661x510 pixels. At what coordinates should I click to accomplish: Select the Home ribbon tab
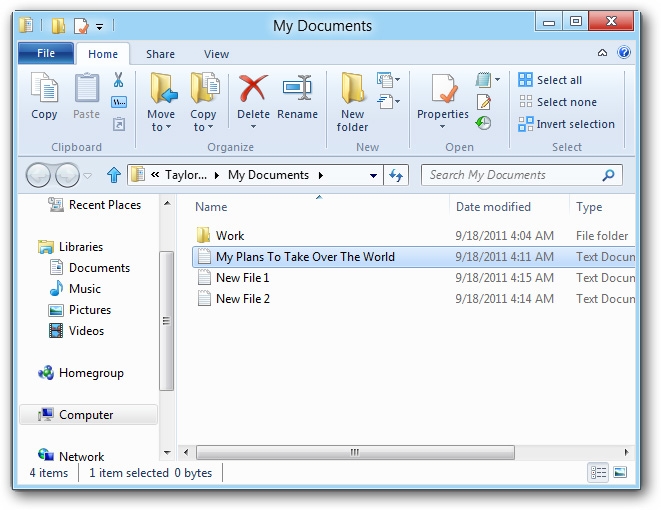click(x=103, y=54)
